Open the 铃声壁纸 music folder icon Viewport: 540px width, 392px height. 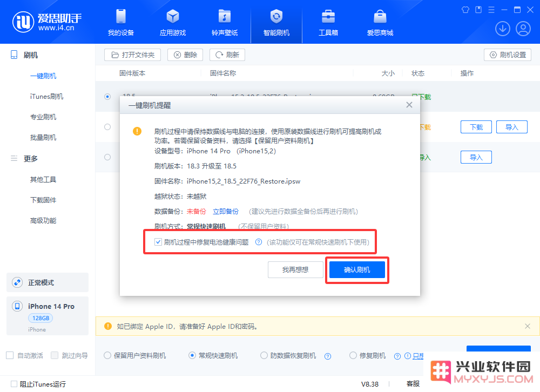click(225, 16)
